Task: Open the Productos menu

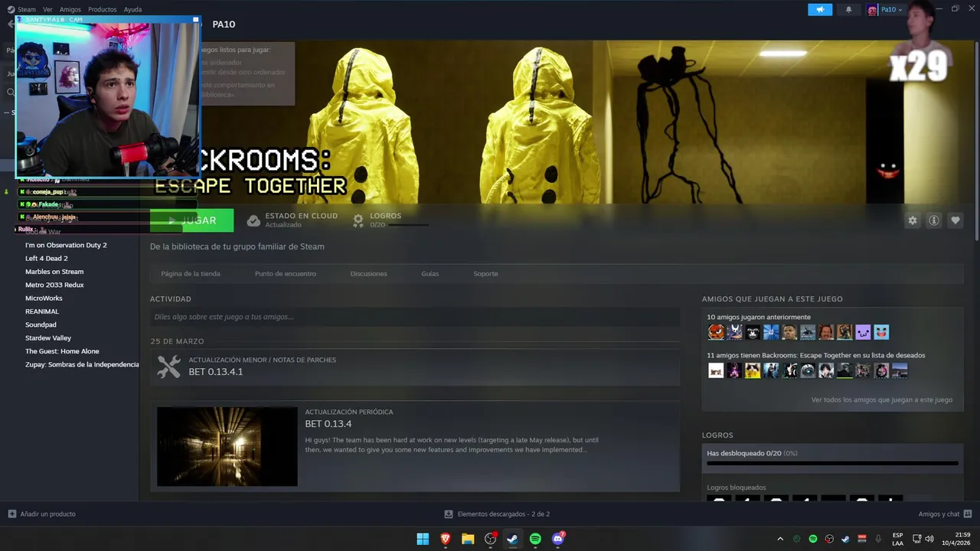Action: 103,9
